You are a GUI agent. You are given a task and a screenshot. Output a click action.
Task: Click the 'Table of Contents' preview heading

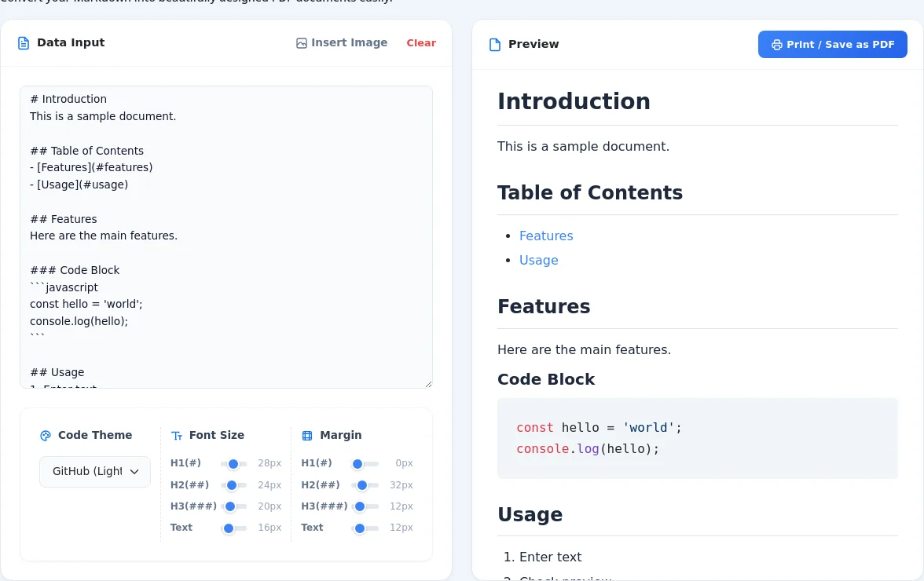coord(590,192)
